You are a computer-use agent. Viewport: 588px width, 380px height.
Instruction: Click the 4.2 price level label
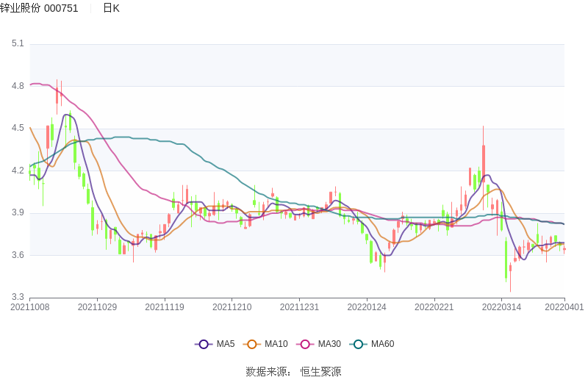tap(18, 171)
